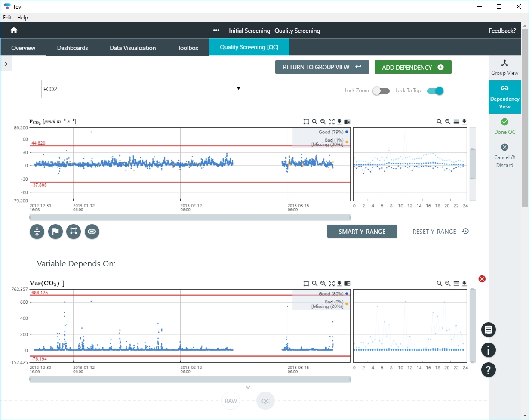This screenshot has width=529, height=420.
Task: Click the Add Dependency button
Action: point(413,67)
